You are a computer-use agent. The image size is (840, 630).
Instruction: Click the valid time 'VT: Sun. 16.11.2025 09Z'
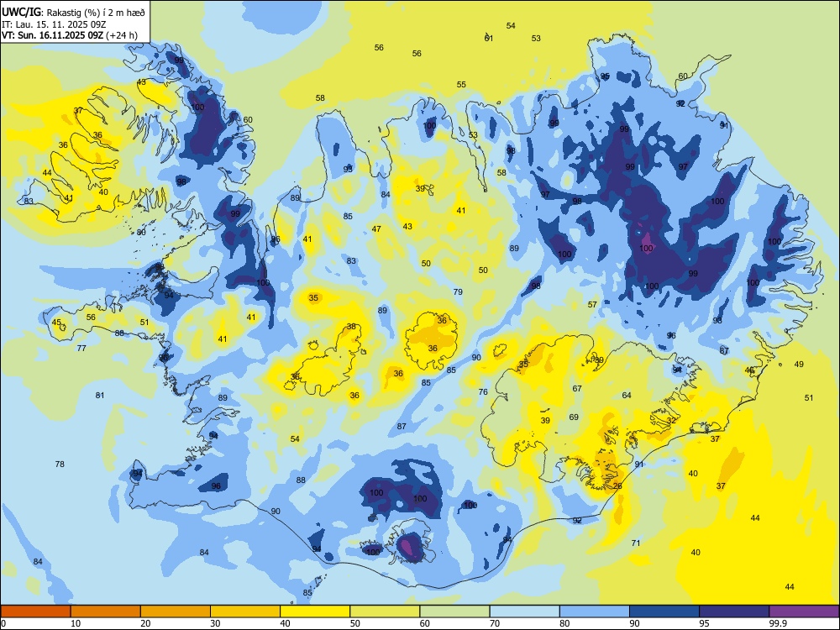click(x=53, y=35)
